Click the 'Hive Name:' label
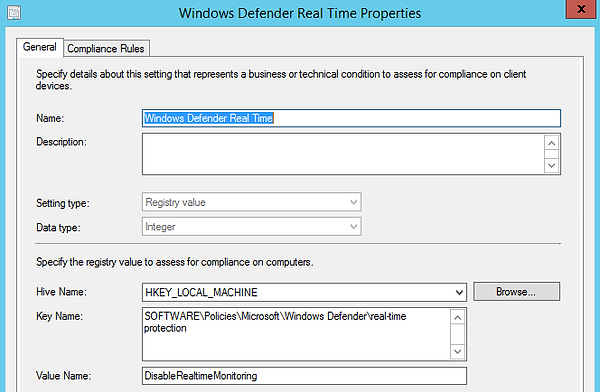Image resolution: width=600 pixels, height=392 pixels. click(x=61, y=292)
